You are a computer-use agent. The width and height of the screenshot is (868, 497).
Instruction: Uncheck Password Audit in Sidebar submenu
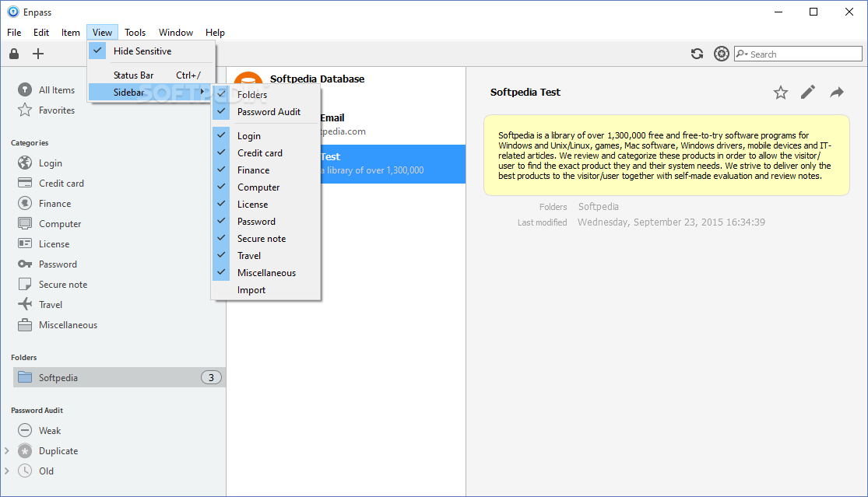coord(265,112)
